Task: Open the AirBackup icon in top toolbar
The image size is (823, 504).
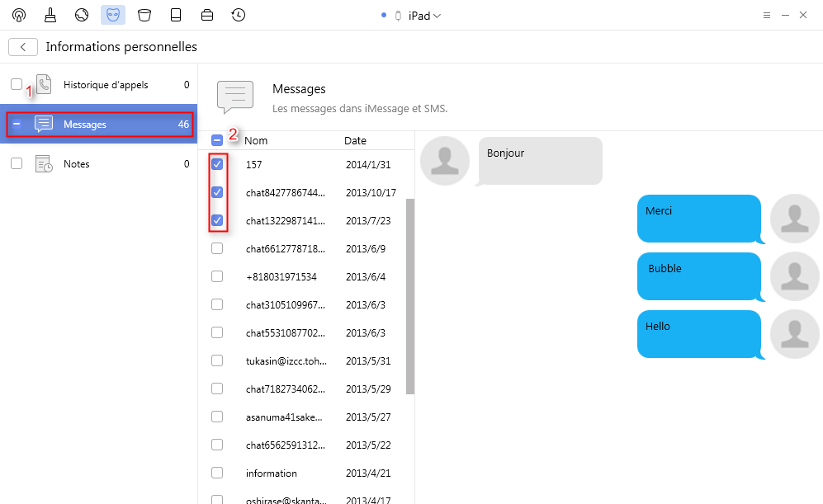Action: [x=19, y=15]
